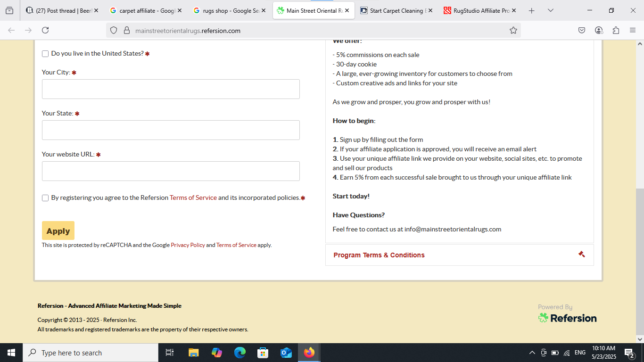Open a new tab with plus button
This screenshot has height=362, width=644.
[x=531, y=10]
